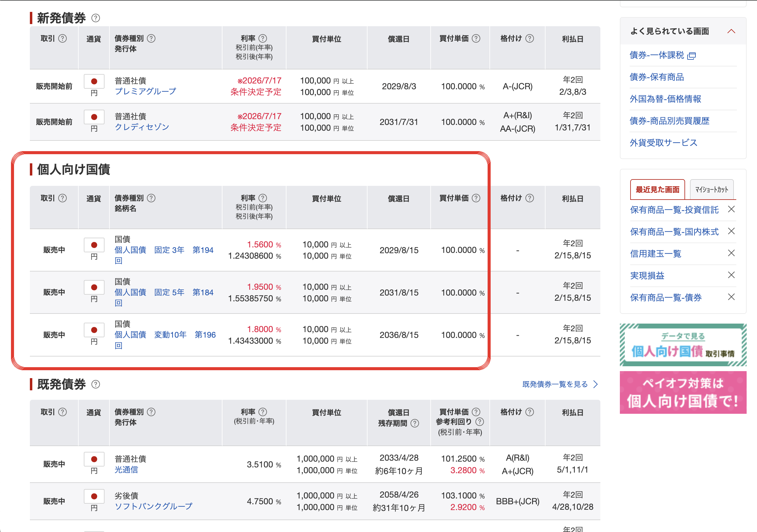Open ソフトバンクグループ bond details
This screenshot has height=532, width=757.
tap(153, 507)
